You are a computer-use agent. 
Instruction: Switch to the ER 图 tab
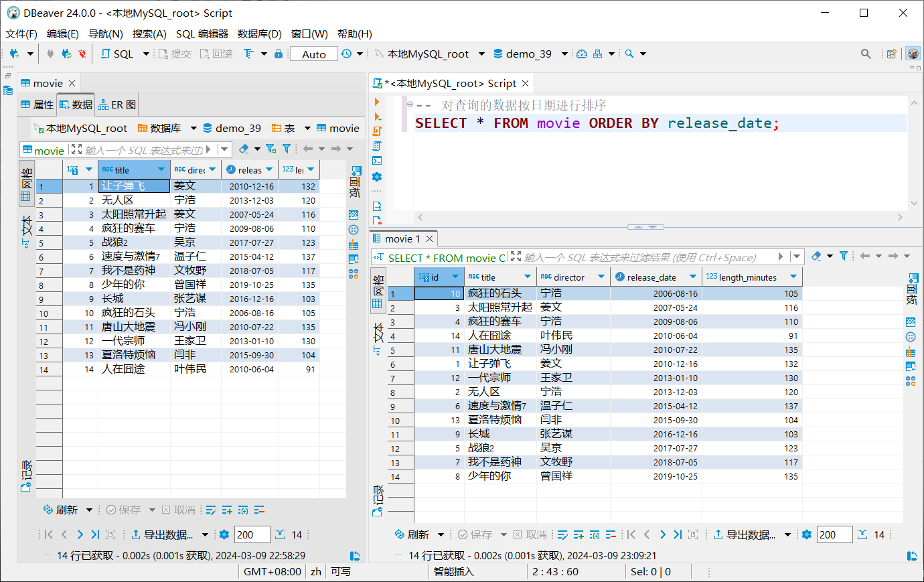117,104
